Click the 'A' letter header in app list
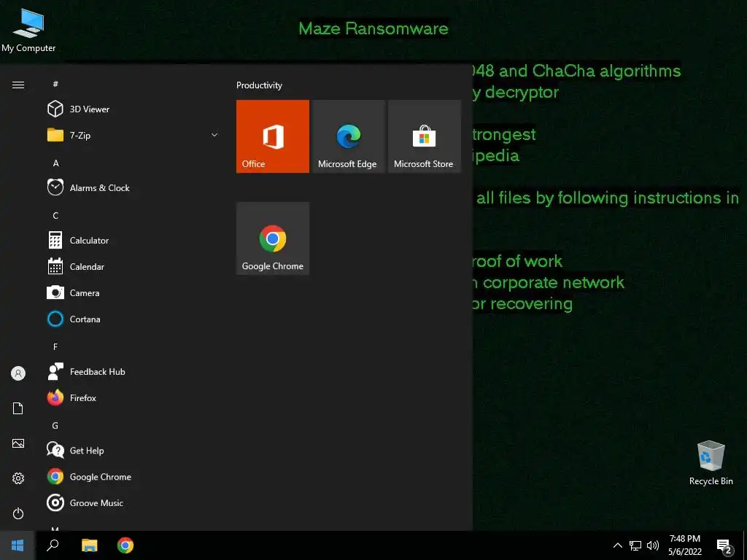 pos(55,163)
